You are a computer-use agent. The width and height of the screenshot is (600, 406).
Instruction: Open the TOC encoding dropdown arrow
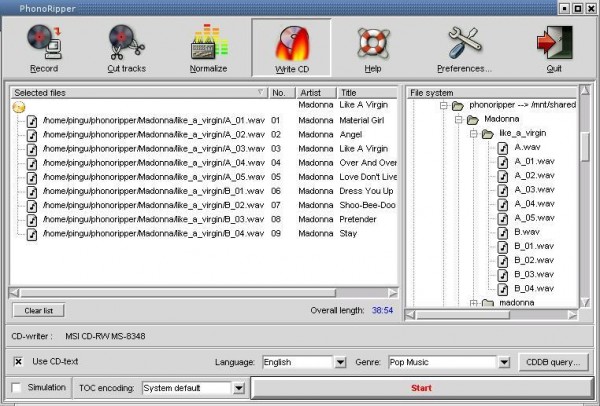pos(239,388)
